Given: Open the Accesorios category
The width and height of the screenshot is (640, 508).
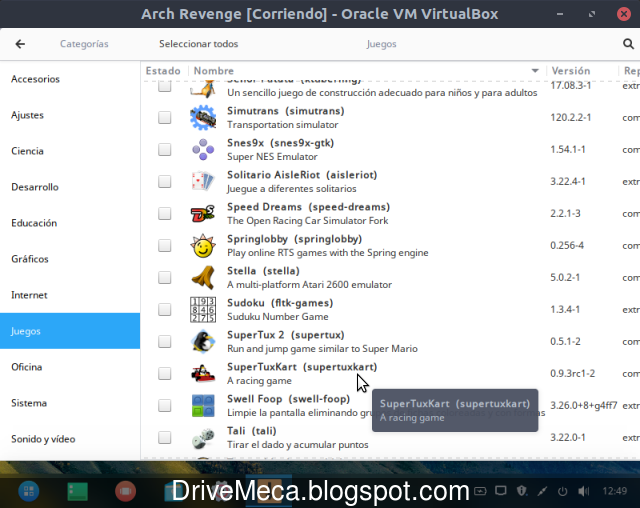Looking at the screenshot, I should tap(70, 79).
